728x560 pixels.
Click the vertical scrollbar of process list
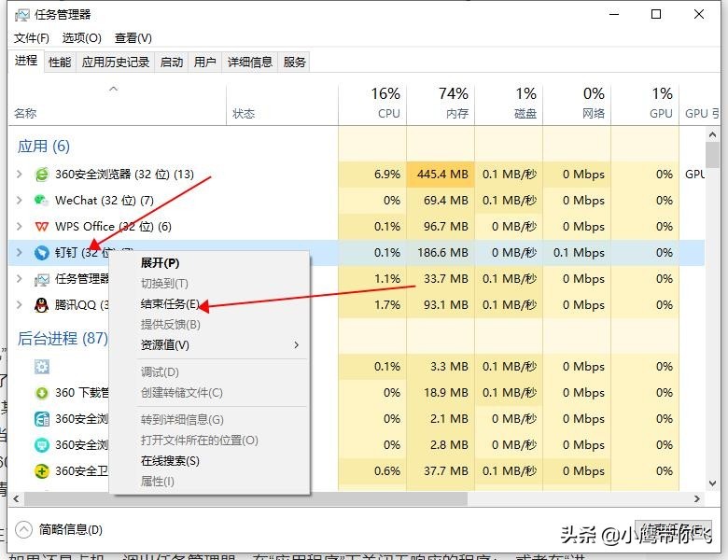712,280
